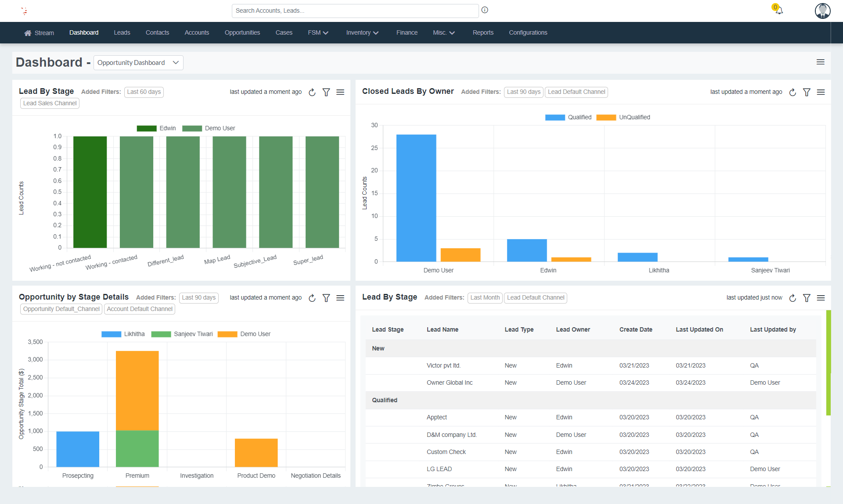Screen dimensions: 843x504
Task: Open filter options on Closed Leads By Owner
Action: (x=807, y=92)
